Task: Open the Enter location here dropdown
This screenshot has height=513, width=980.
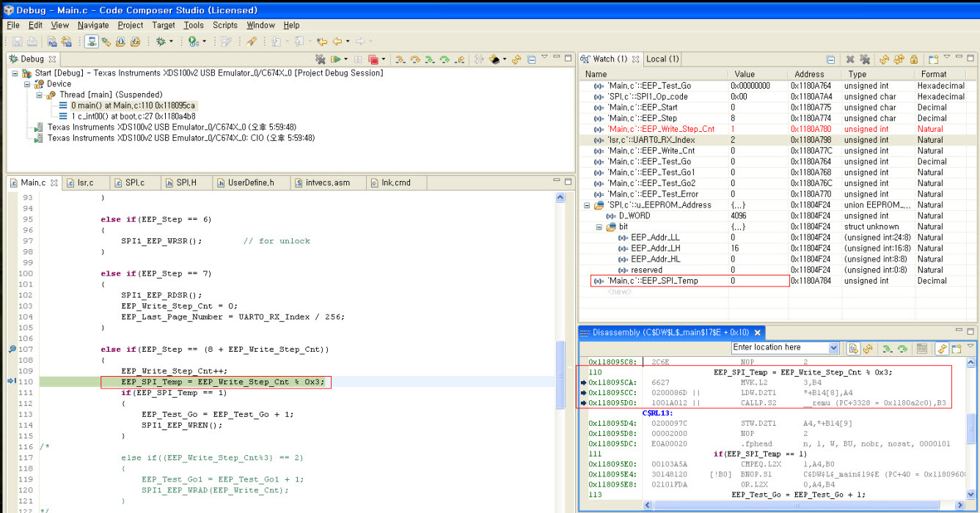Action: pyautogui.click(x=833, y=347)
